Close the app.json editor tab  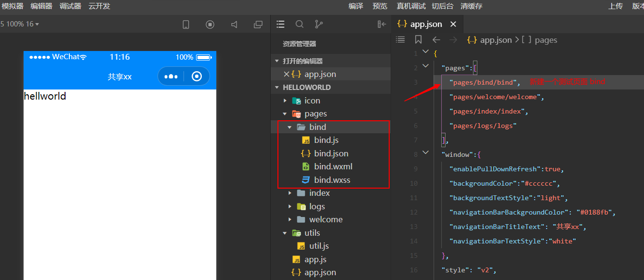(x=453, y=24)
